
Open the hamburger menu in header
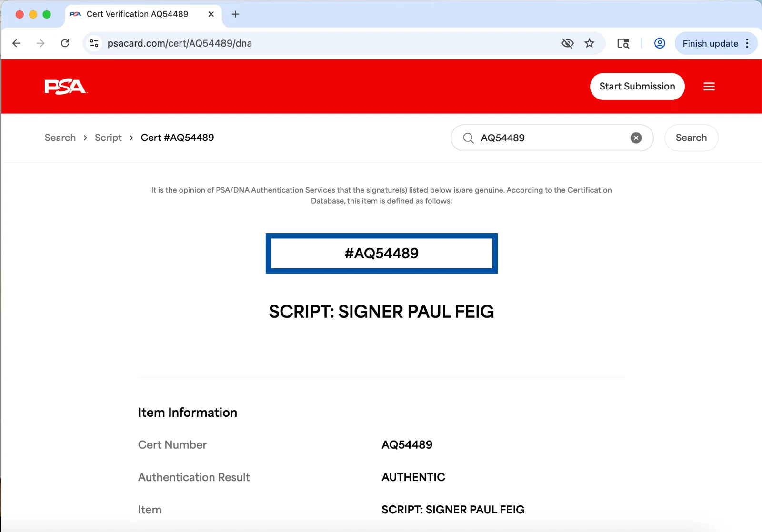click(709, 87)
